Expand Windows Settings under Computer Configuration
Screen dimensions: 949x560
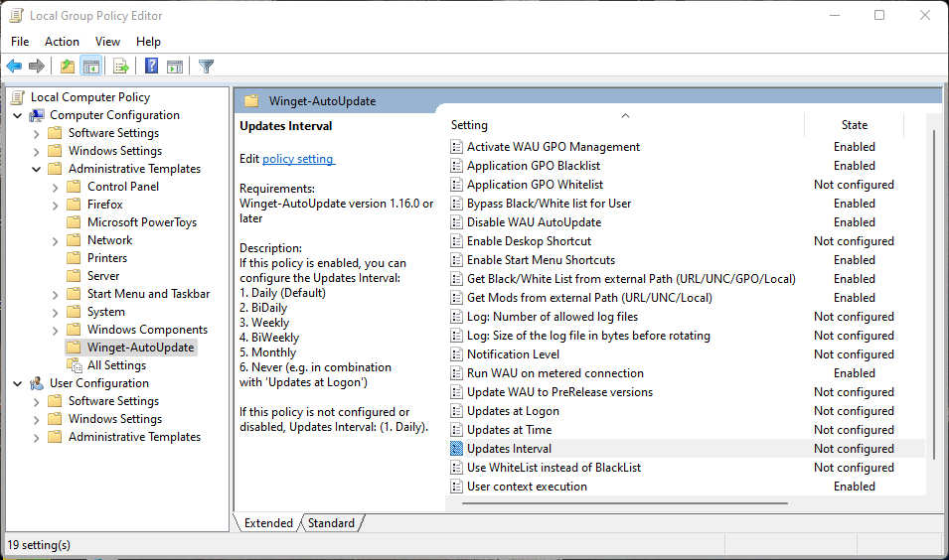point(37,151)
